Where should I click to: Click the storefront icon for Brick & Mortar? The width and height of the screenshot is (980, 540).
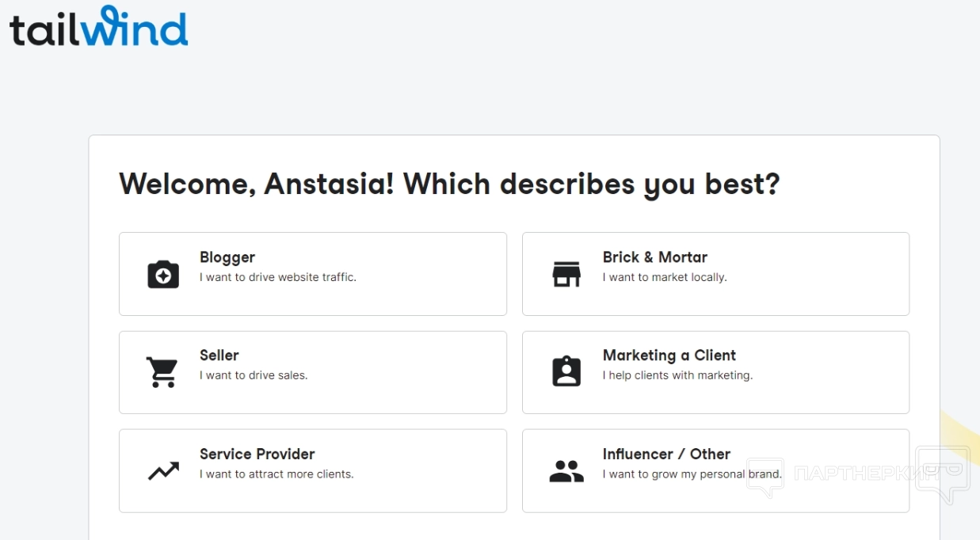tap(566, 274)
